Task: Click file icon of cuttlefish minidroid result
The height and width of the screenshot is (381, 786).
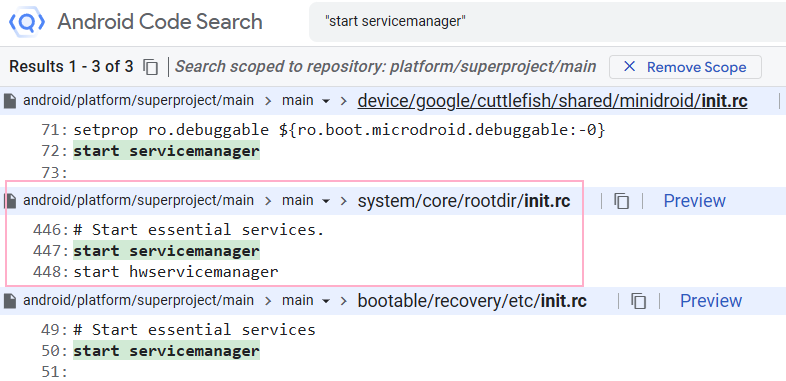Action: click(10, 101)
